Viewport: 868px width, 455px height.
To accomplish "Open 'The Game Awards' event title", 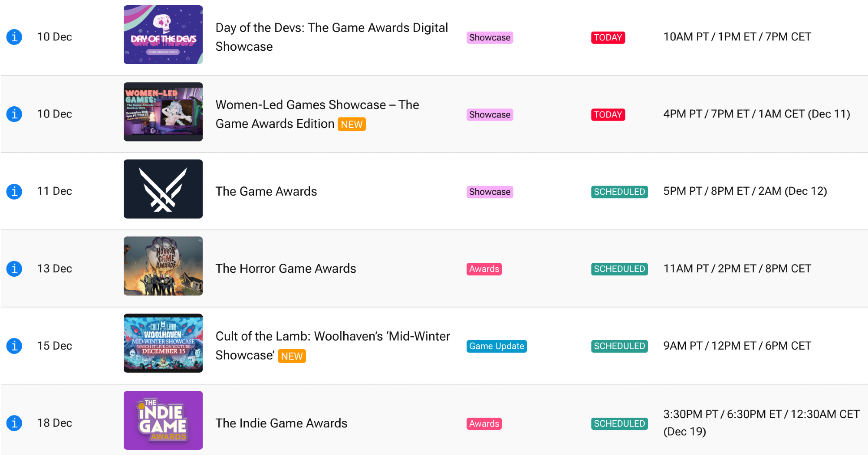I will [x=266, y=191].
